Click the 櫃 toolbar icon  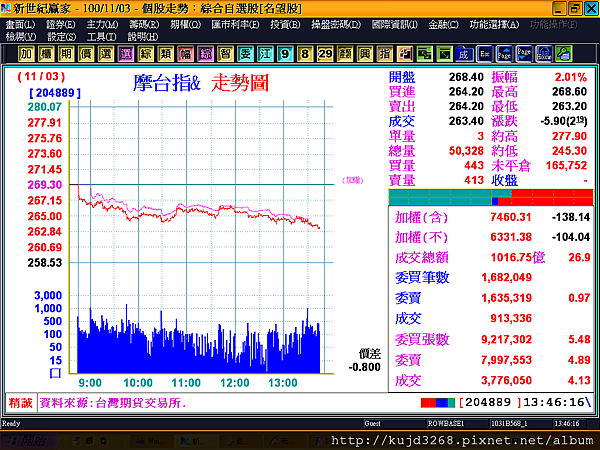46,54
